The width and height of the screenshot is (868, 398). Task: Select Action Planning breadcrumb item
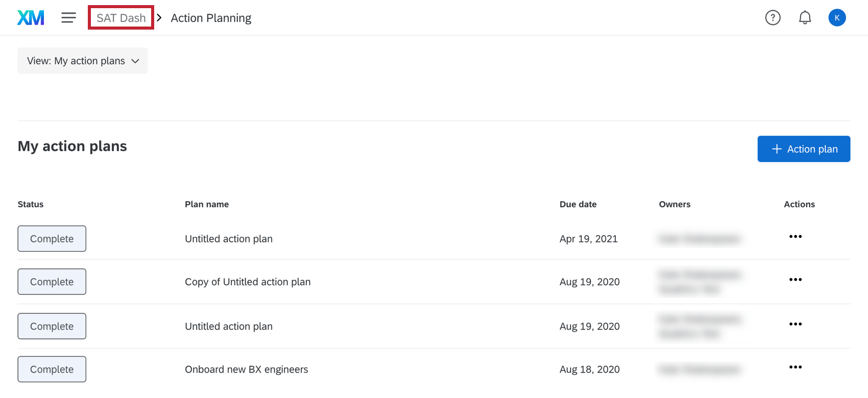click(x=211, y=18)
